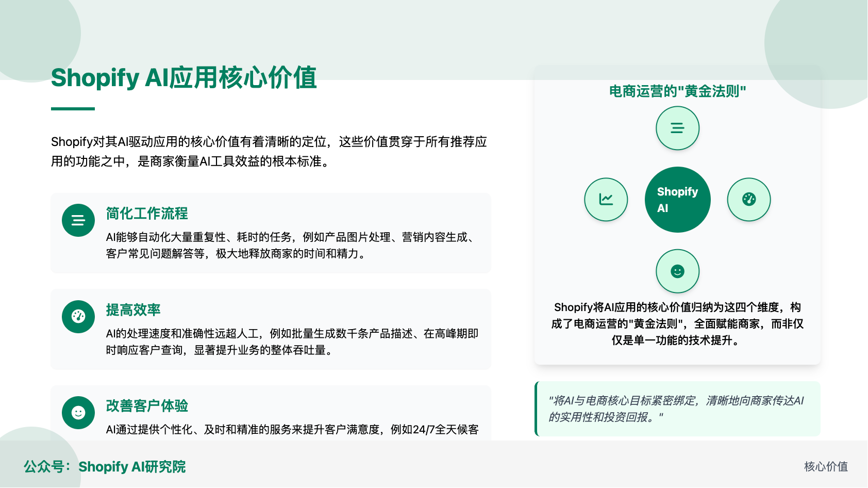The width and height of the screenshot is (868, 488).
Task: Click the Shopify AI应用核心价值 title
Action: point(184,78)
